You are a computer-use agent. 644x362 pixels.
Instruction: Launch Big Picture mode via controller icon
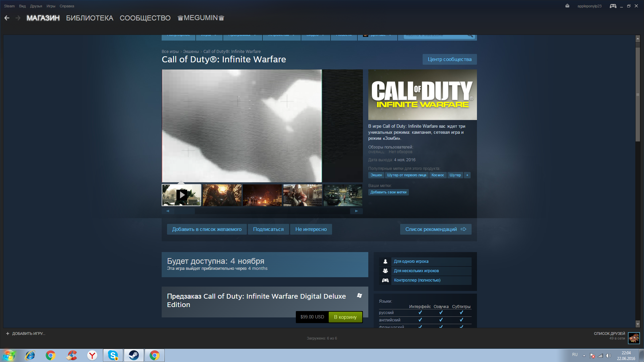[613, 6]
